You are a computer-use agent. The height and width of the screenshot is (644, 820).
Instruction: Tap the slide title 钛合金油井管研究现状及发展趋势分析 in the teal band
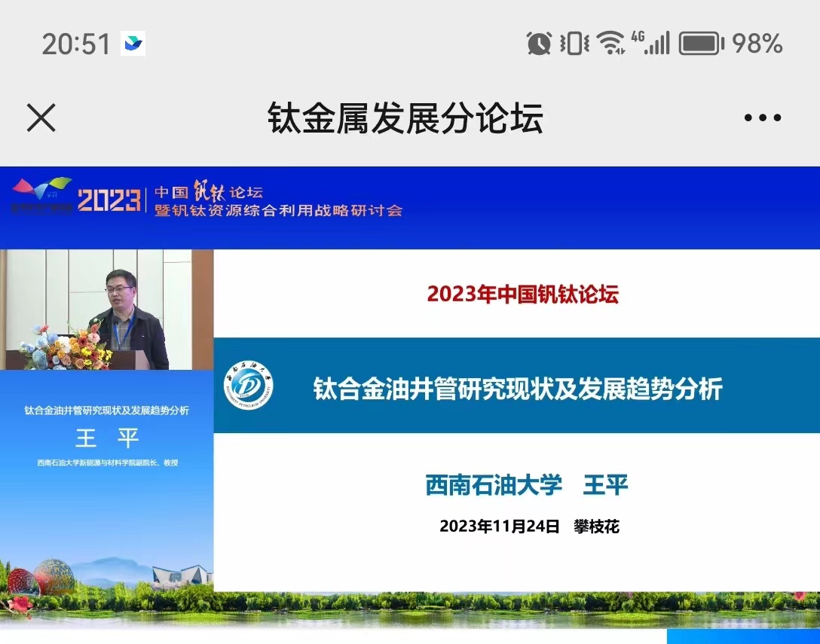pyautogui.click(x=518, y=389)
